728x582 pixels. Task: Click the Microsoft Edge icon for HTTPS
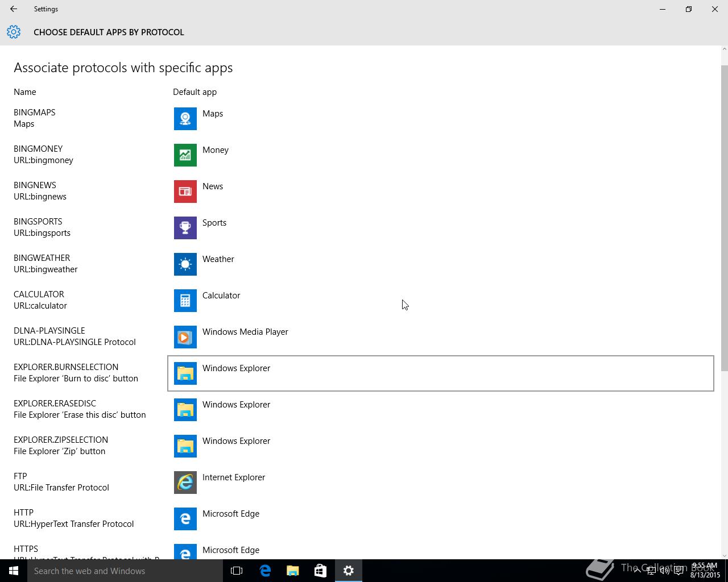pos(185,552)
